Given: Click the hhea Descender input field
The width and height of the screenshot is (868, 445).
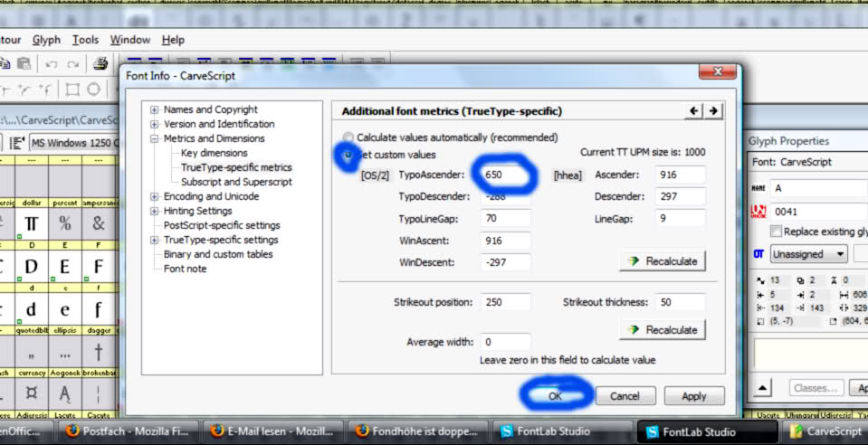Looking at the screenshot, I should click(x=681, y=196).
